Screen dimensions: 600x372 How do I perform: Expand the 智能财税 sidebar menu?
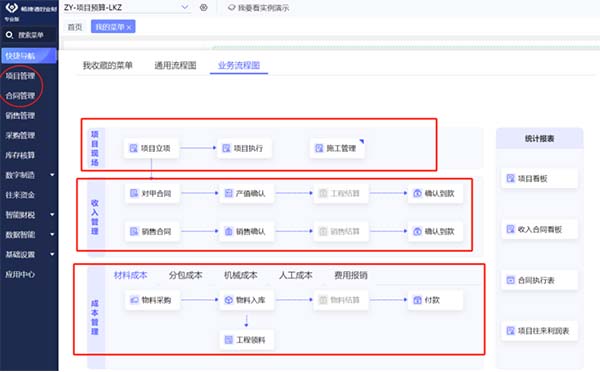tap(52, 215)
